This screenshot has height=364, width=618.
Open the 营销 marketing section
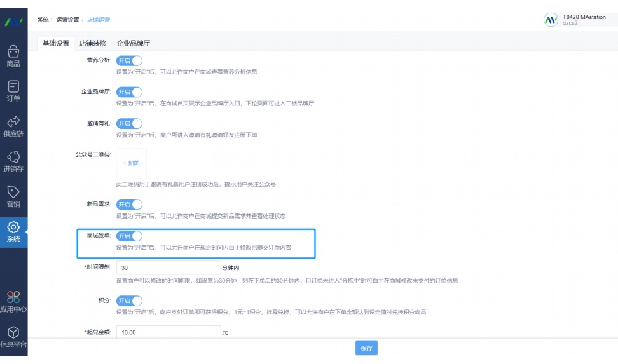[13, 196]
